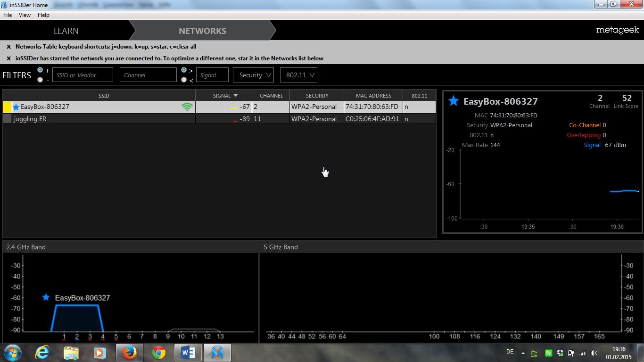Click the volume speaker tray icon
This screenshot has width=644, height=362.
pyautogui.click(x=594, y=353)
